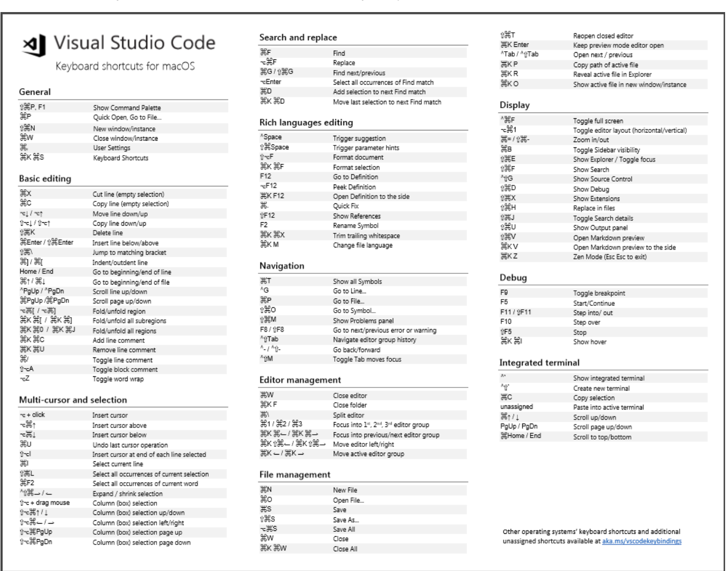Viewport: 728px width, 571px height.
Task: Click 'Cut line (empty selection)' text
Action: 128,194
